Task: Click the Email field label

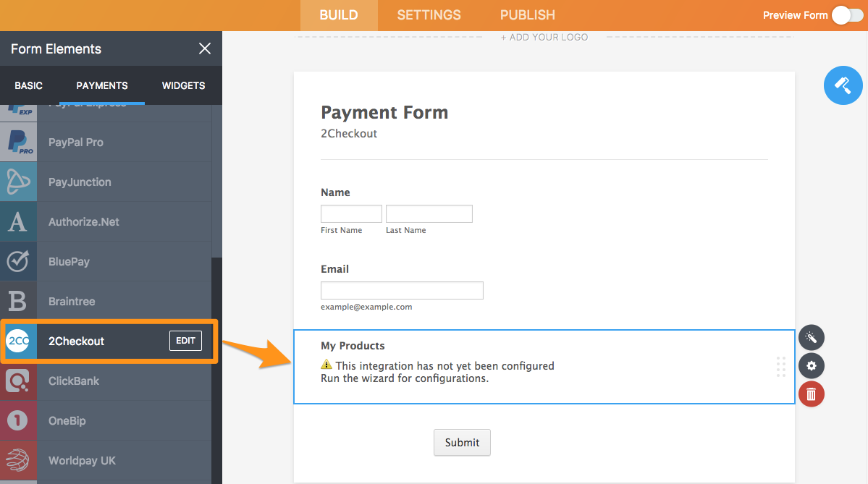Action: 335,269
